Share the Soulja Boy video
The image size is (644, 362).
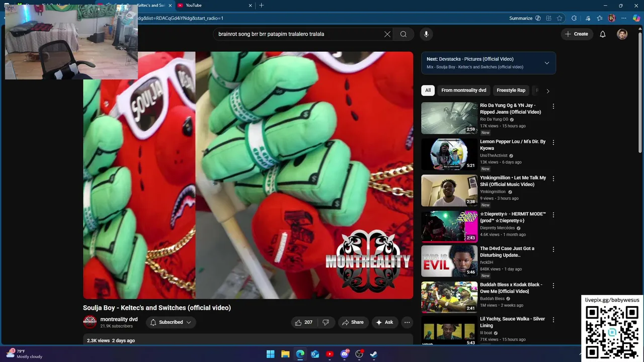[x=353, y=322]
